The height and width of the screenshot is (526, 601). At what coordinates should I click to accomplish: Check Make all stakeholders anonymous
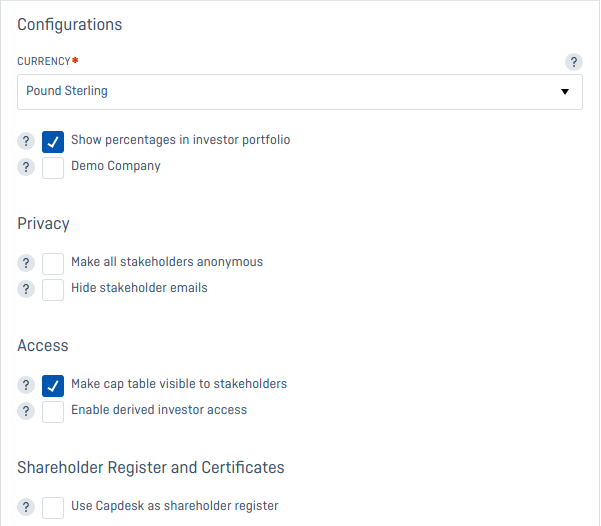coord(53,264)
